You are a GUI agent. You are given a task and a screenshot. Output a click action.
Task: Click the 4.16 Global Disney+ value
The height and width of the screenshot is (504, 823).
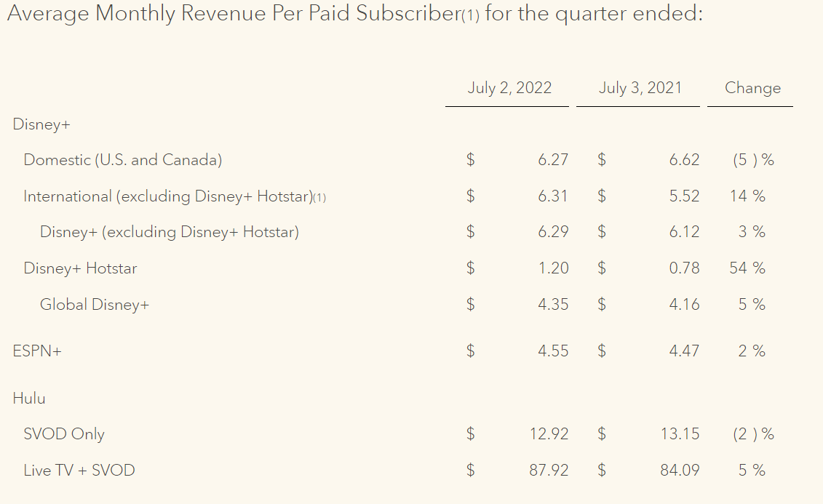(x=684, y=304)
